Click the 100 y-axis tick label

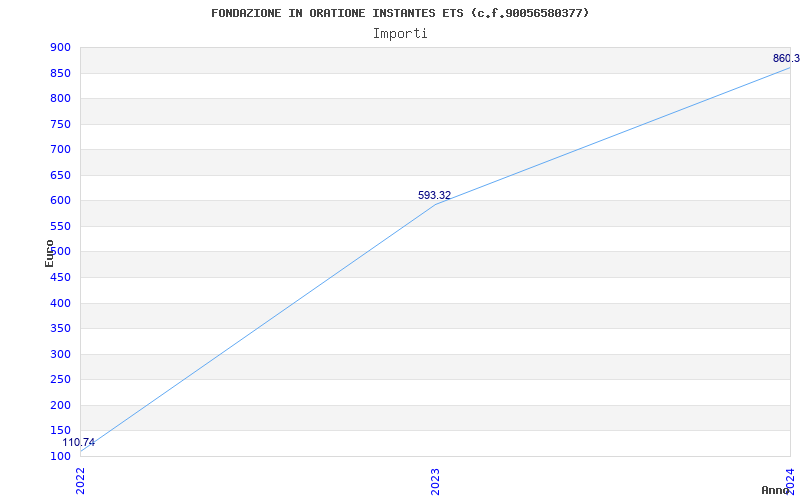tap(60, 456)
